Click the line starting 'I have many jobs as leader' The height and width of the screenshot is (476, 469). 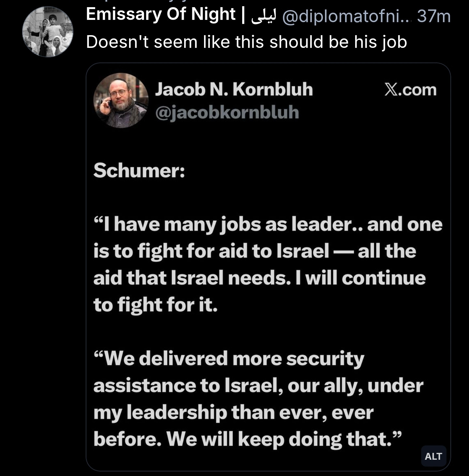coord(267,225)
